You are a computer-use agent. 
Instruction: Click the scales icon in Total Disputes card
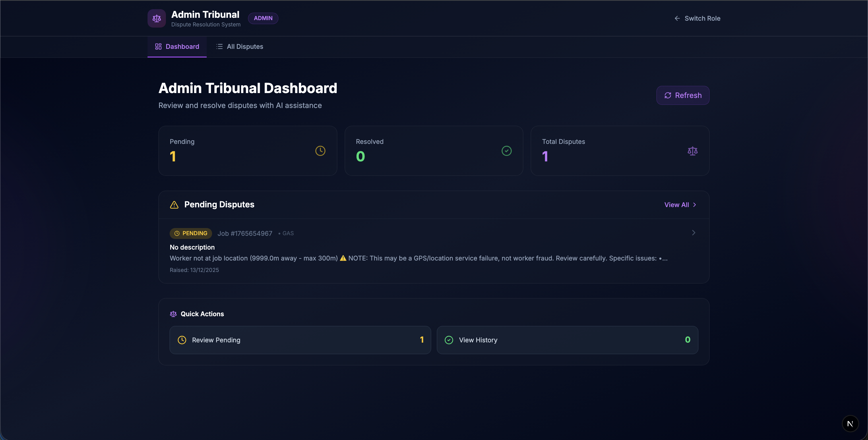692,151
